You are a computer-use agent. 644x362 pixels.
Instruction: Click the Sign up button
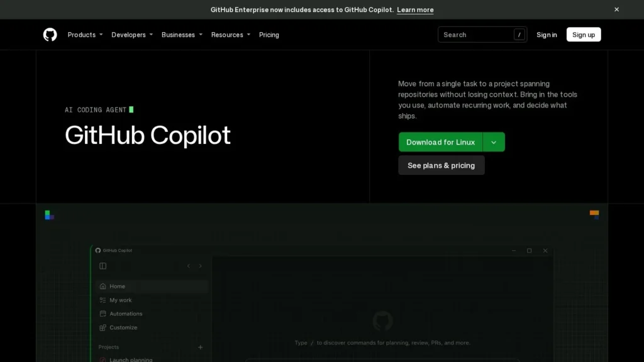click(x=583, y=35)
